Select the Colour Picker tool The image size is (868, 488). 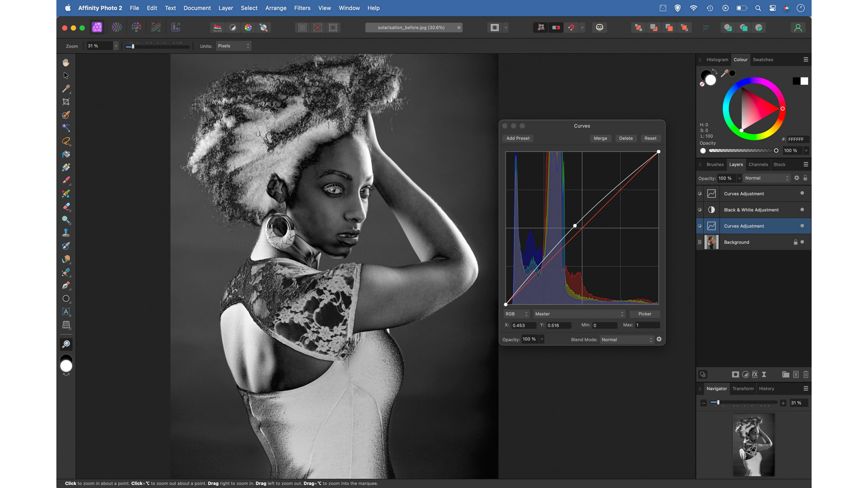coord(66,88)
